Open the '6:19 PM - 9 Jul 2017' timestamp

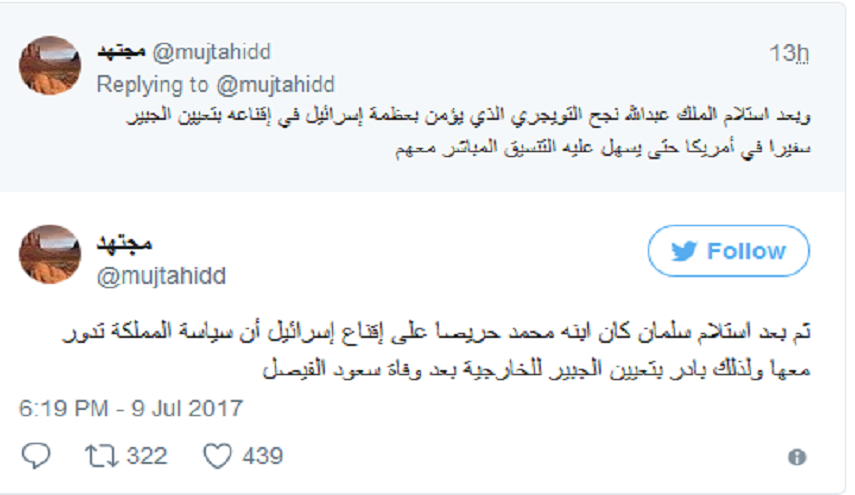pos(131,408)
